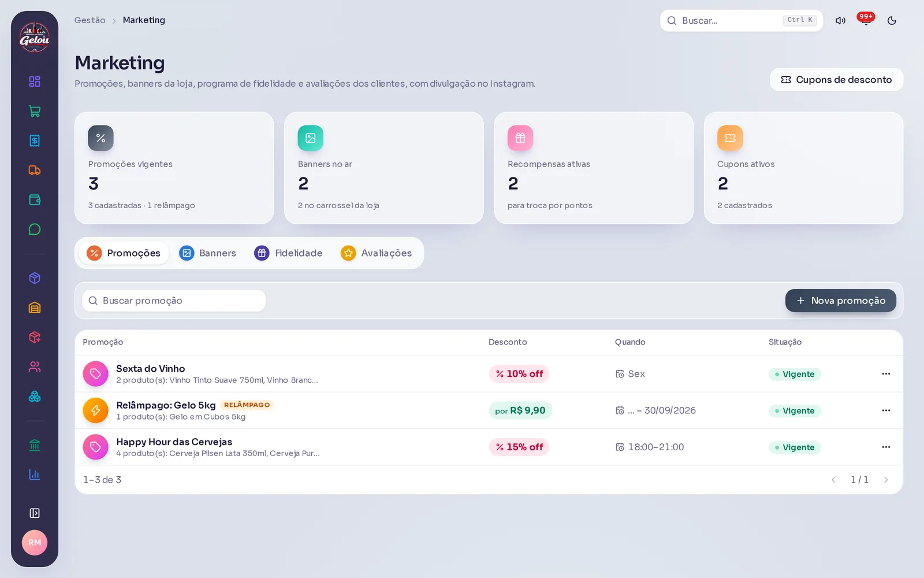Open the bar chart reports sidebar icon
The height and width of the screenshot is (578, 924).
[x=35, y=475]
